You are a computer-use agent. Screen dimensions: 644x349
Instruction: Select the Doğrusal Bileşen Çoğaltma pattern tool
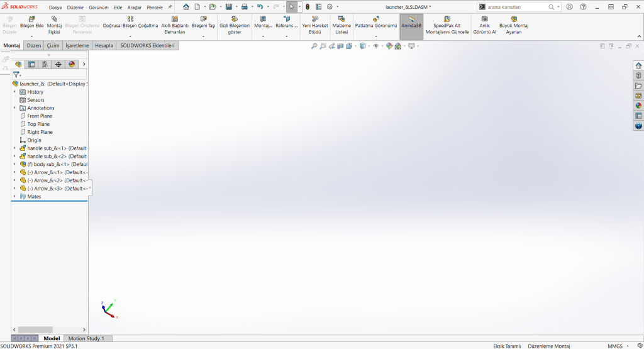[x=130, y=19]
